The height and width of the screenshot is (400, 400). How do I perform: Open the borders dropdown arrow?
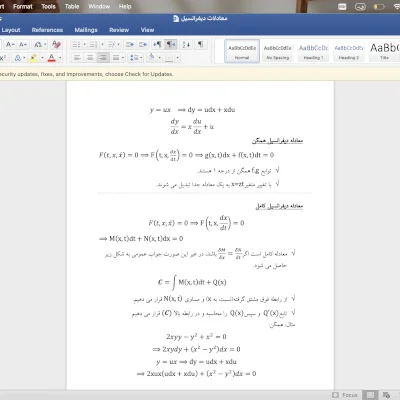[x=177, y=58]
